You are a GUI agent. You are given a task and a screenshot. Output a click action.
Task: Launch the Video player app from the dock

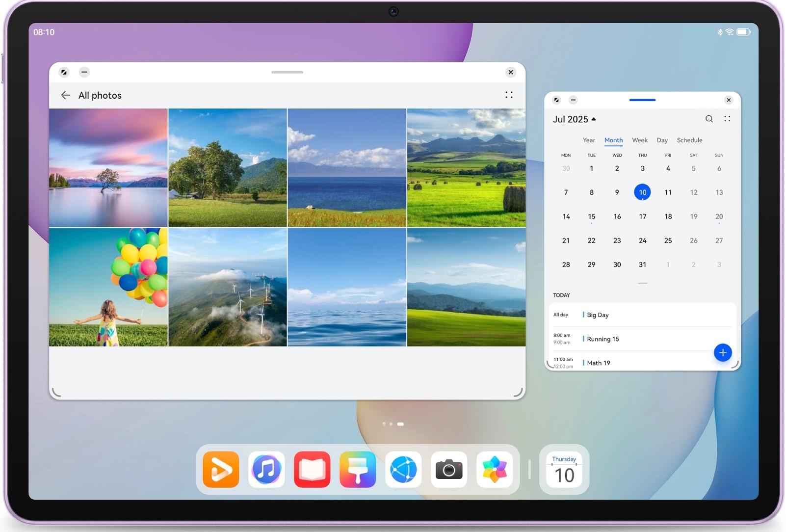(221, 470)
